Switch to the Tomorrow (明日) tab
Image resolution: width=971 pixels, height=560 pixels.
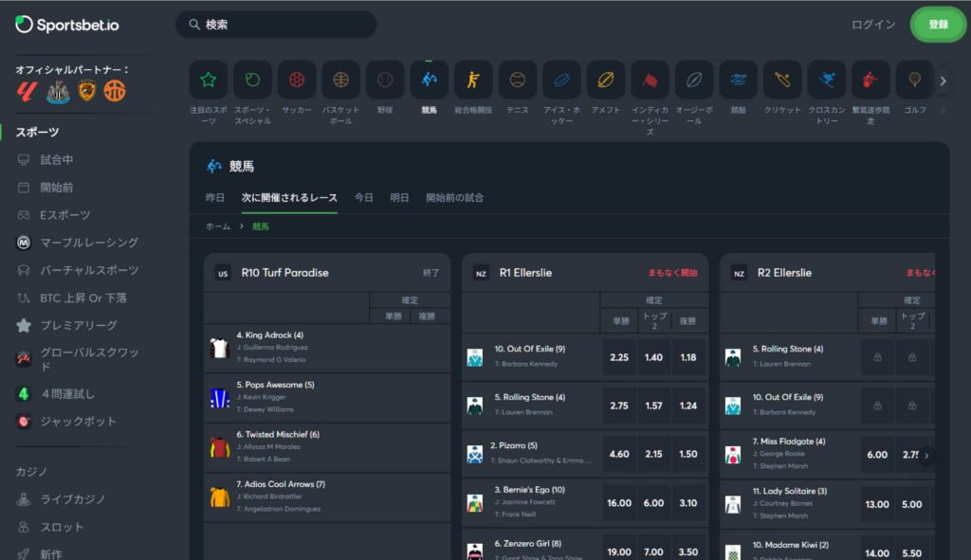point(399,198)
